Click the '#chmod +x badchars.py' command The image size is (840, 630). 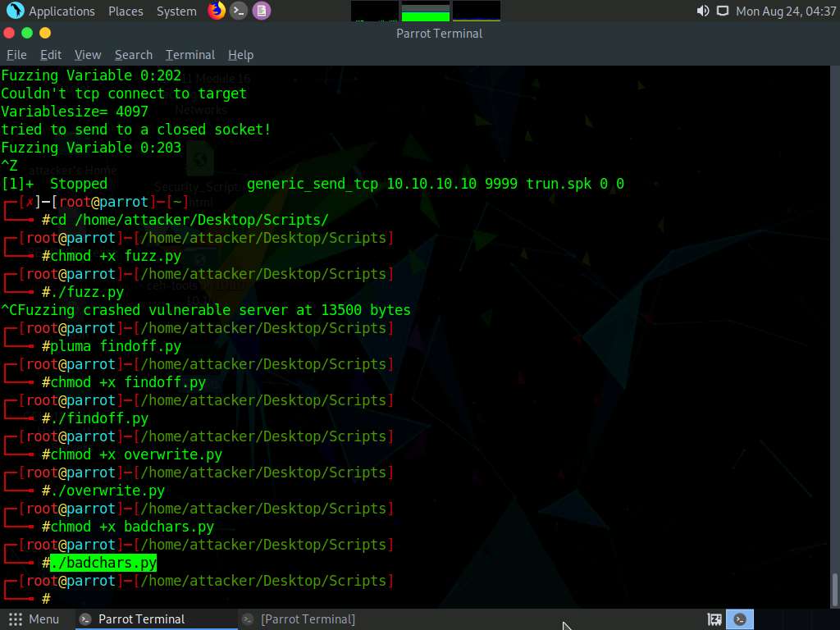point(128,527)
